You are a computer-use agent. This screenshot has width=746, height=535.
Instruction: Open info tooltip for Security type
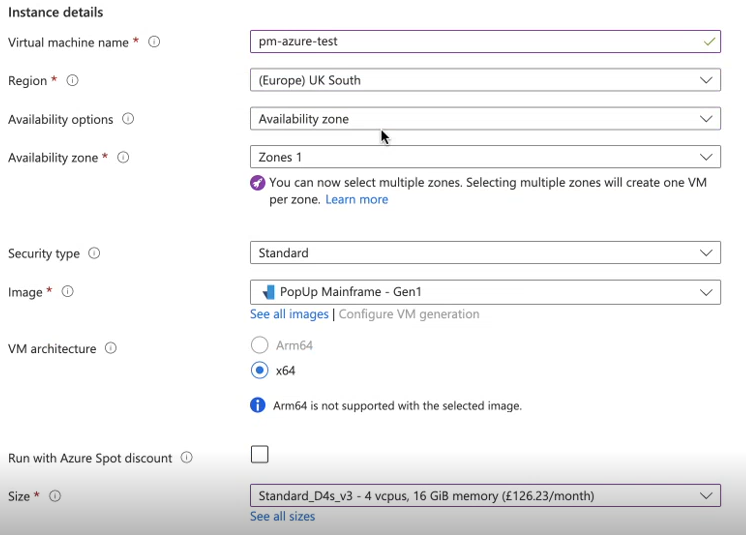tap(94, 253)
